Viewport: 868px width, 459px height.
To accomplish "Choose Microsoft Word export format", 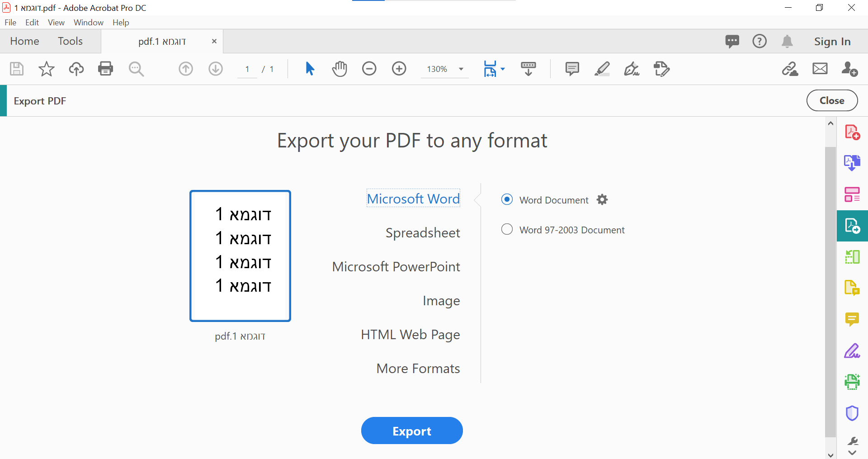I will [x=413, y=199].
